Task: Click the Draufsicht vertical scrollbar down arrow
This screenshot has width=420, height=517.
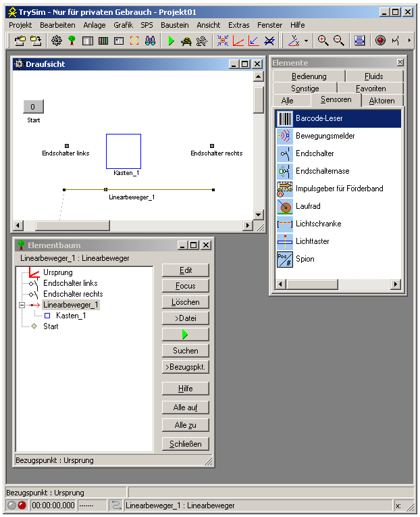Action: [258, 214]
